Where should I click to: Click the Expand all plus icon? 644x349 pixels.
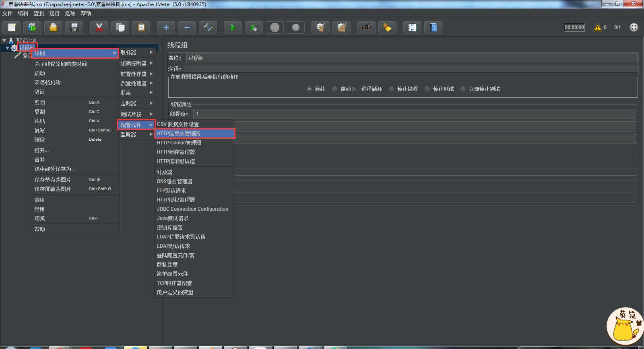pyautogui.click(x=166, y=27)
